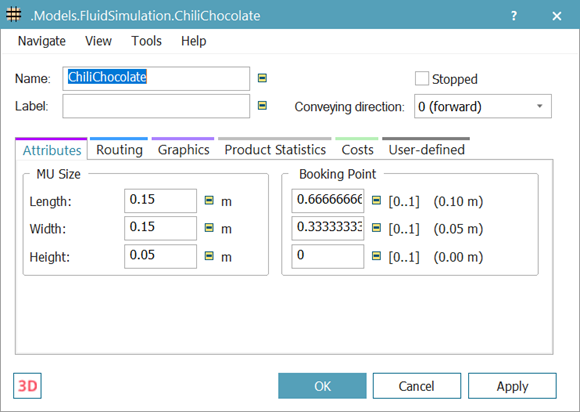
Task: Click the Apply button
Action: 512,386
